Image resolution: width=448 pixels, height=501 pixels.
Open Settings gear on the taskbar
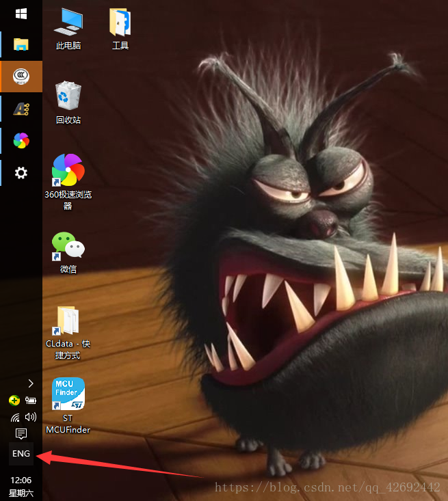(x=21, y=173)
